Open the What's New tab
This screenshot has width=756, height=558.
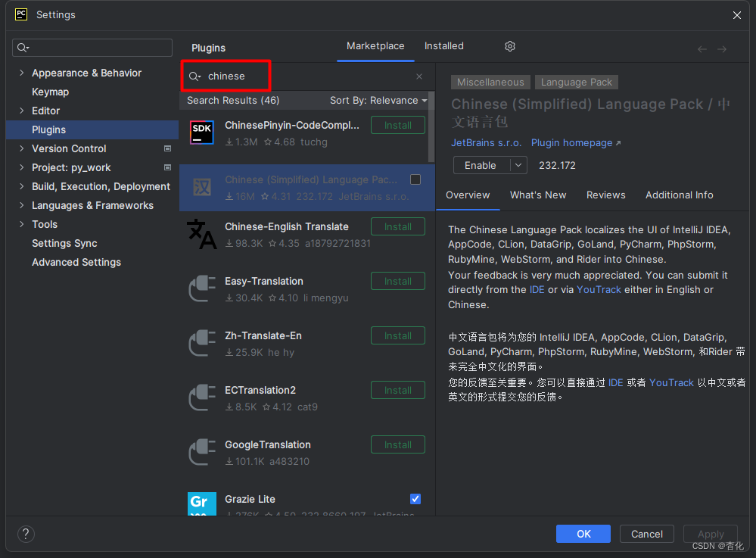pos(538,195)
